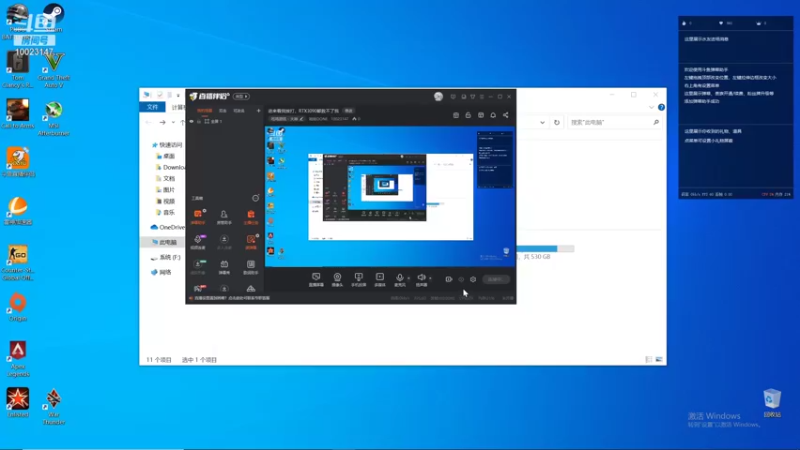Open the orange gift-box tool in the toolbox

pos(251,216)
